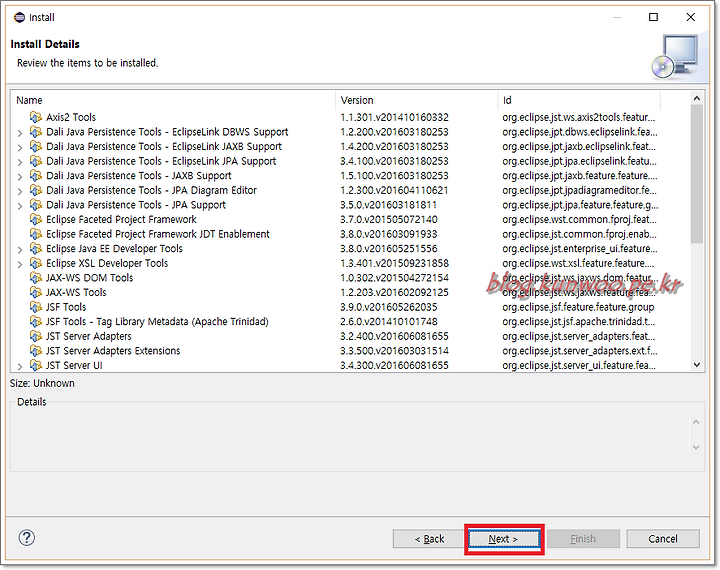Select the JST Server Adapters Extensions row
This screenshot has width=720, height=570.
[351, 351]
